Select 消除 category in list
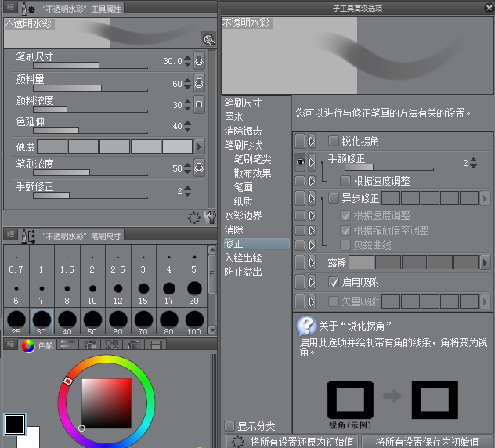This screenshot has width=495, height=448. [233, 229]
